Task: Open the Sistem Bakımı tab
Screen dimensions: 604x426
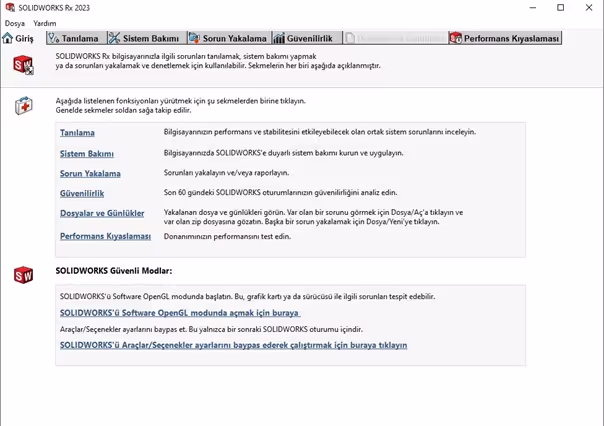Action: (x=147, y=38)
